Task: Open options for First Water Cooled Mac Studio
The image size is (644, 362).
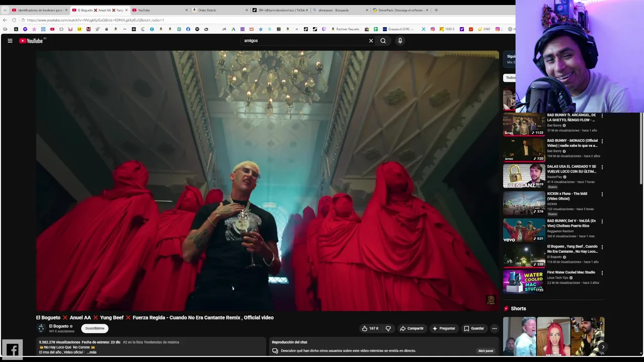Action: click(602, 273)
